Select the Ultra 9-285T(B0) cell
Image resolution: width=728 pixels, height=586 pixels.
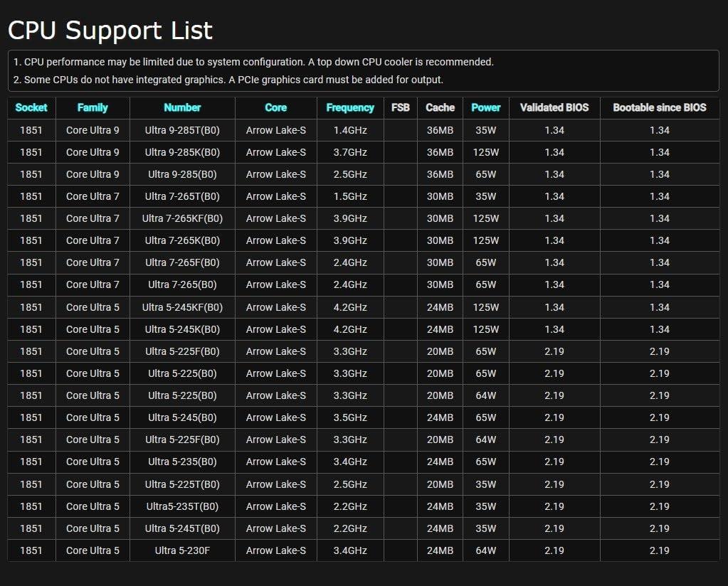182,130
